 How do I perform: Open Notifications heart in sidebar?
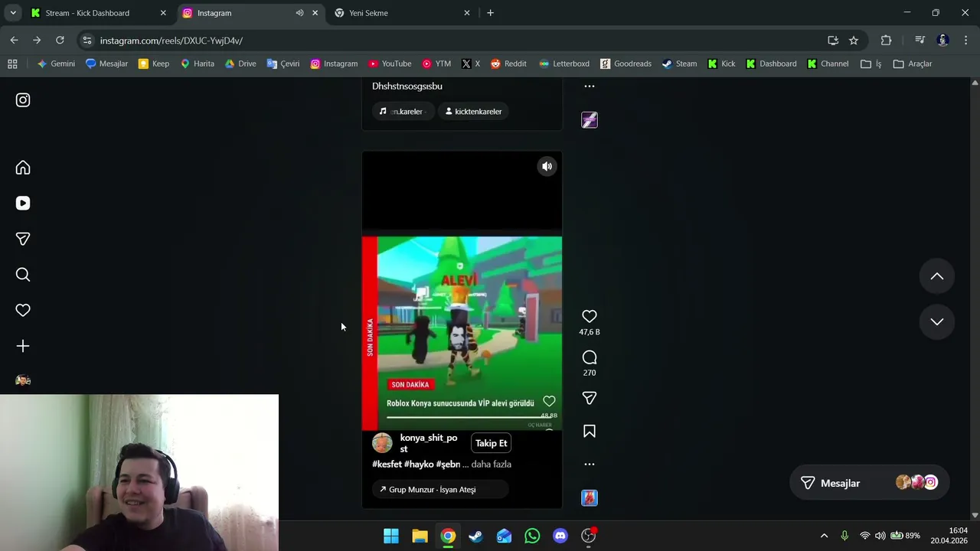(23, 310)
